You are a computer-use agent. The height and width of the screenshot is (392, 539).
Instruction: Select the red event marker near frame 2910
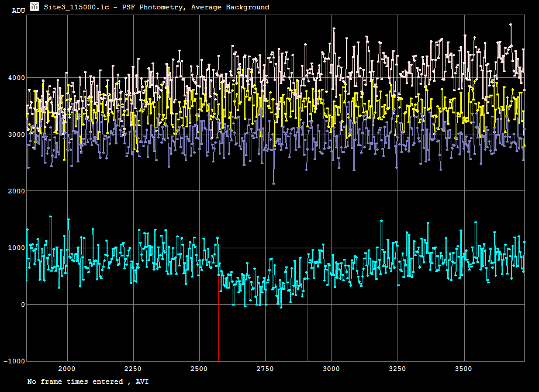307,320
